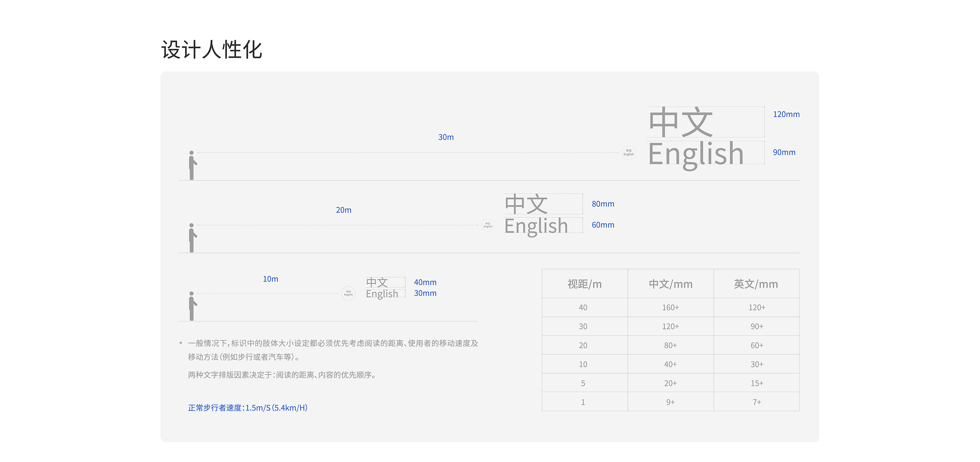Select the 中文/mm column header

pos(670,284)
